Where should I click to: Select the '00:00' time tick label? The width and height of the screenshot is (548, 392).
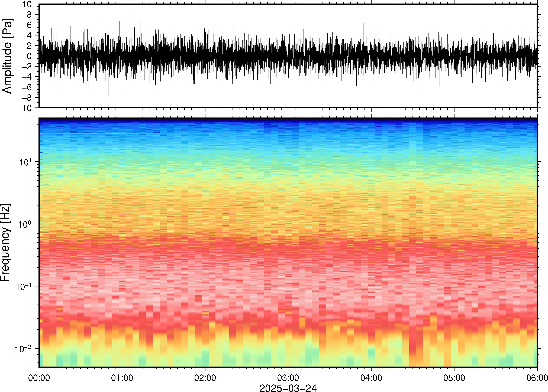[39, 378]
